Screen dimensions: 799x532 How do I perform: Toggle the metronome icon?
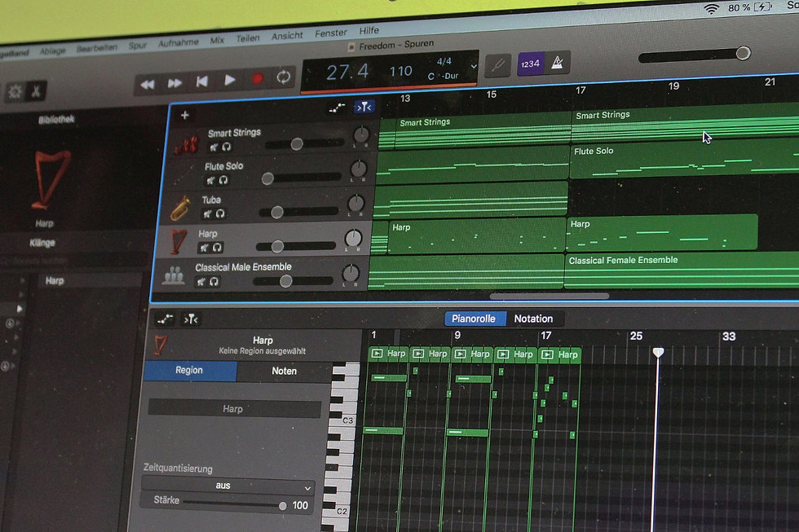coord(558,62)
